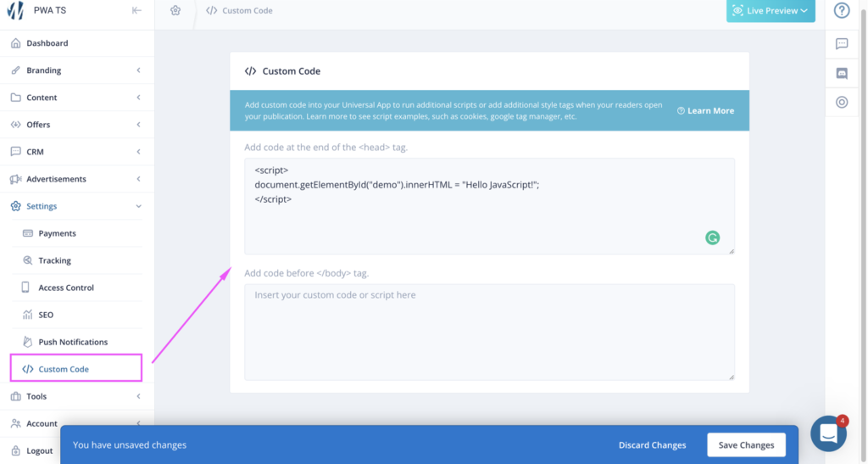868x464 pixels.
Task: Click into the head tag code textarea
Action: pos(489,206)
